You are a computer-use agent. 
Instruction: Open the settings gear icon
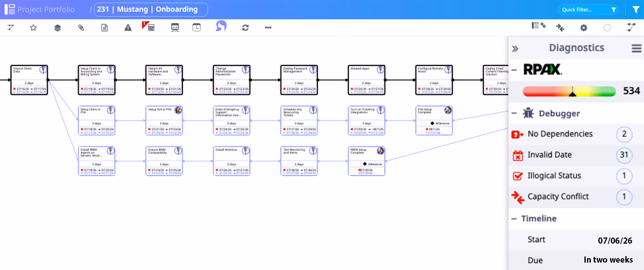click(x=583, y=28)
